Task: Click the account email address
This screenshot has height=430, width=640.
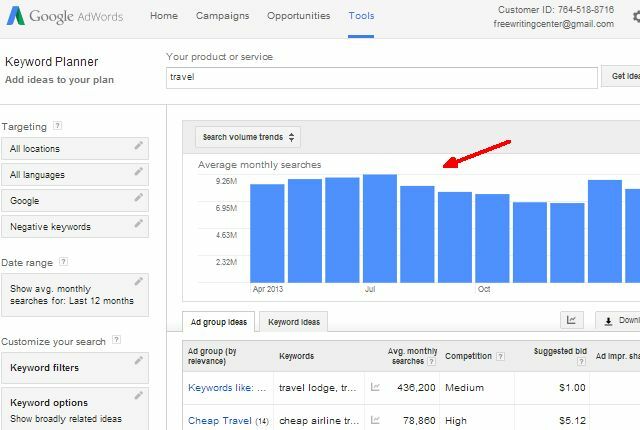Action: (x=553, y=24)
